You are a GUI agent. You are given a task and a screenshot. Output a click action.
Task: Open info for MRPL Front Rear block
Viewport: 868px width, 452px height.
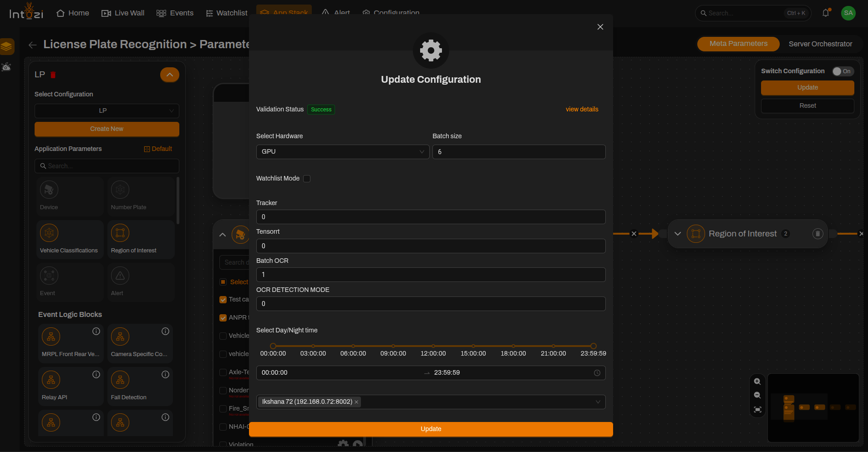pos(96,331)
